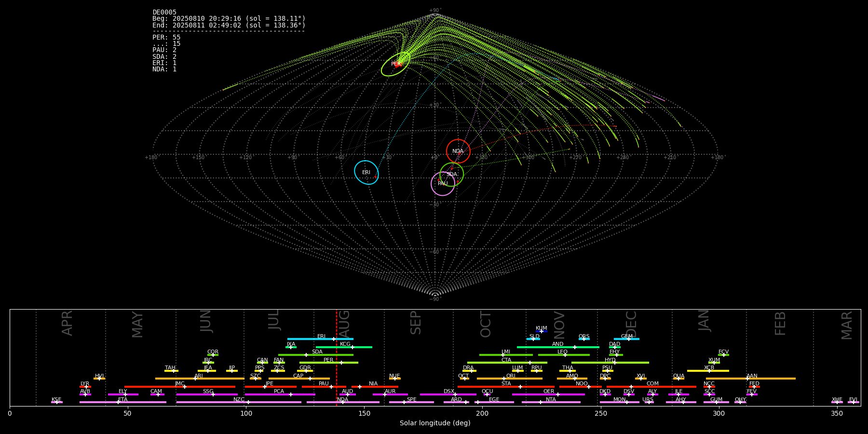This screenshot has height=434, width=868.
Task: Click the orange ARI shower bar
Action: pos(200,379)
